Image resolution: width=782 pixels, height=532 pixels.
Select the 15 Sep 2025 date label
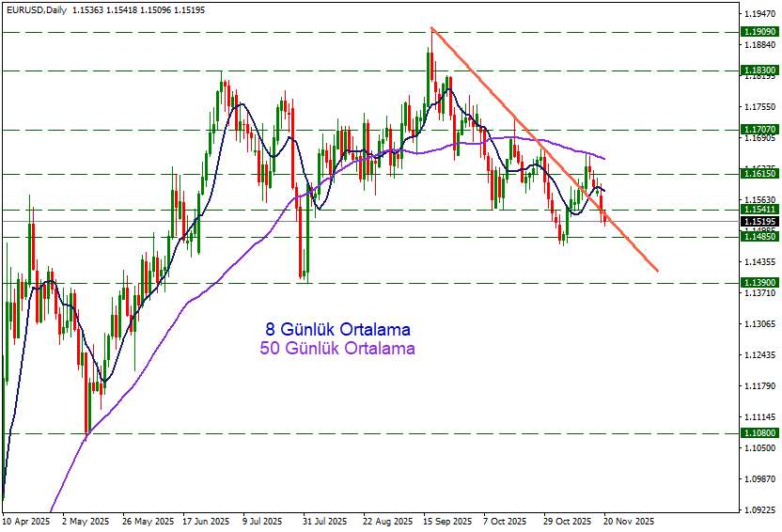[x=447, y=521]
